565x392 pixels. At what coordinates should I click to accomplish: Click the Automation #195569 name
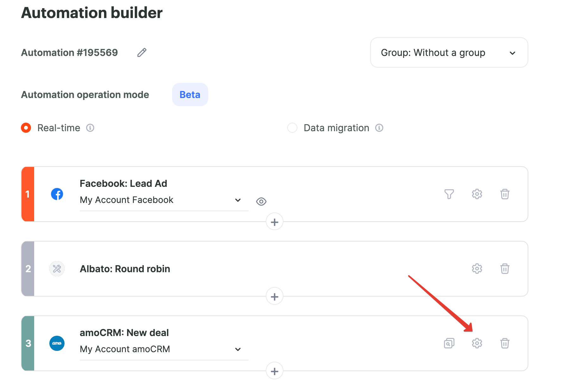click(x=69, y=52)
